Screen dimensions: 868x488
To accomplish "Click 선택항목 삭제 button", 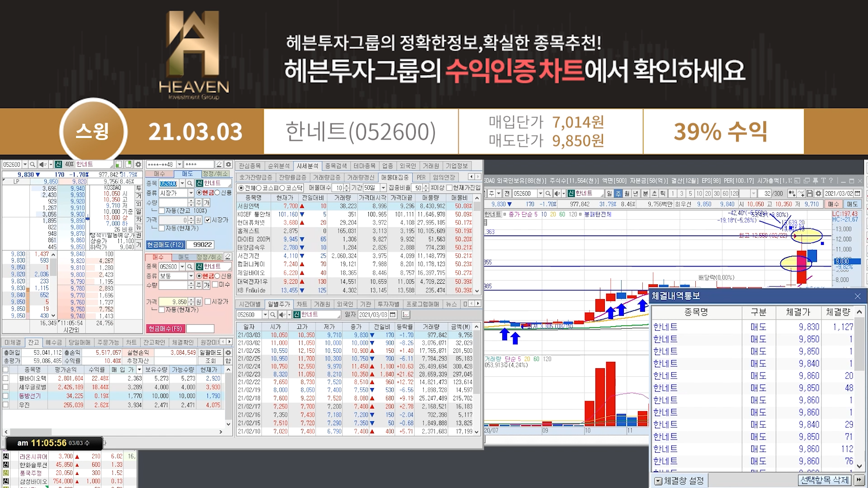I will click(x=825, y=480).
